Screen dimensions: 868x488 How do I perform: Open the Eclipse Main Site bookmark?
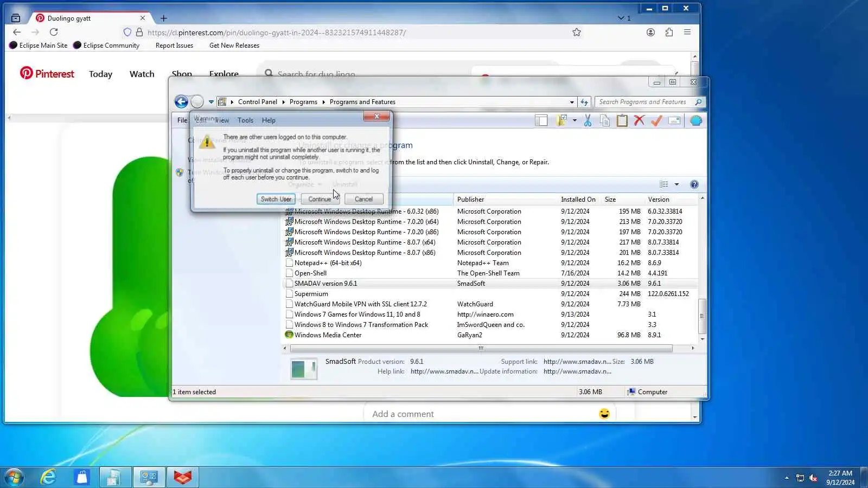[x=39, y=46]
